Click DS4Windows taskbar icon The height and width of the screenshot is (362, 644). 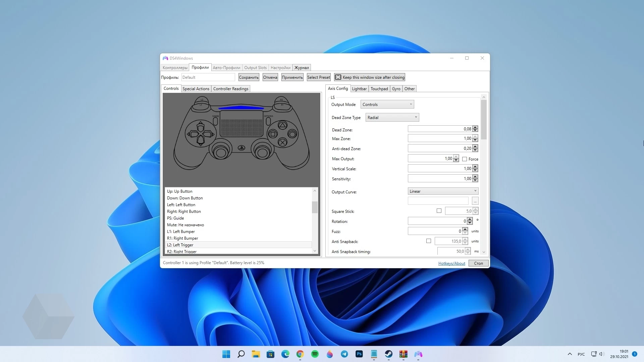[418, 354]
